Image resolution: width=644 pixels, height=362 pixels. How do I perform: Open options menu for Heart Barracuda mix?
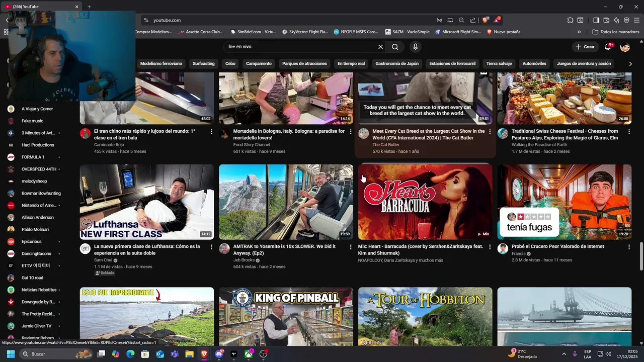point(490,247)
